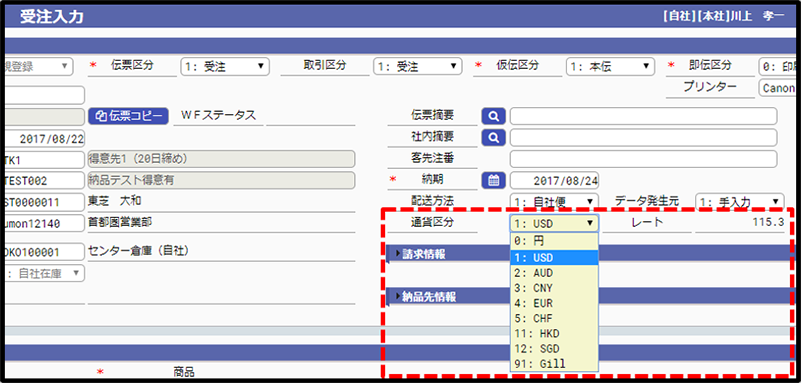Viewport: 801px width, 383px height.
Task: Click the 得意先1（20日締め） name field
Action: [x=221, y=159]
